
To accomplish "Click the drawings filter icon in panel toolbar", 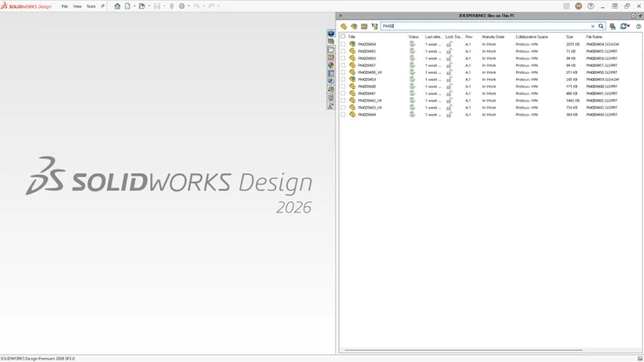I will (x=365, y=27).
